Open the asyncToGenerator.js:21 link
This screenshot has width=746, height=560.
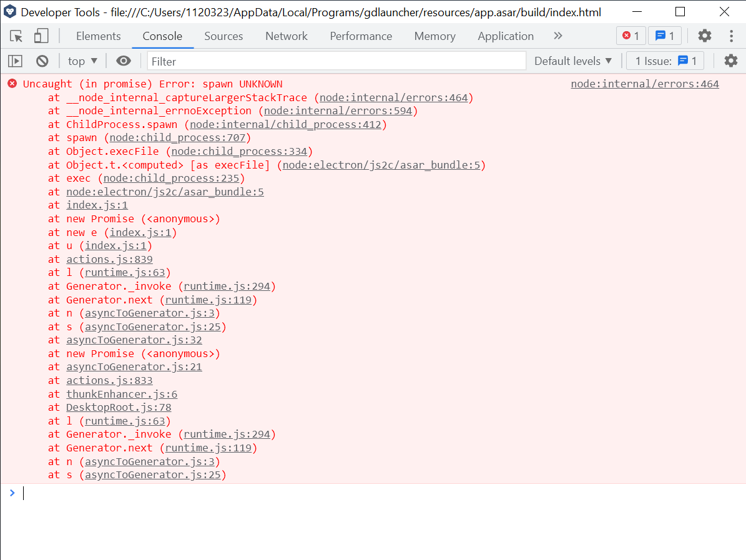(x=134, y=367)
